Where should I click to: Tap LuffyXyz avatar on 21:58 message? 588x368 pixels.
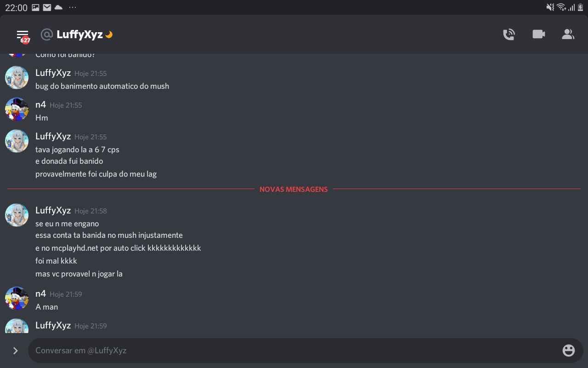pyautogui.click(x=17, y=215)
